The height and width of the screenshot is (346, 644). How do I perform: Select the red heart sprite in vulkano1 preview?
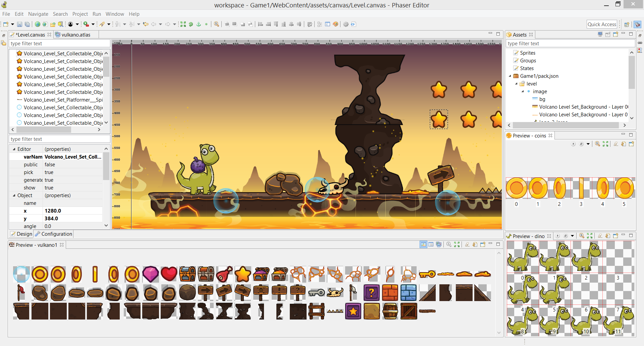point(169,274)
